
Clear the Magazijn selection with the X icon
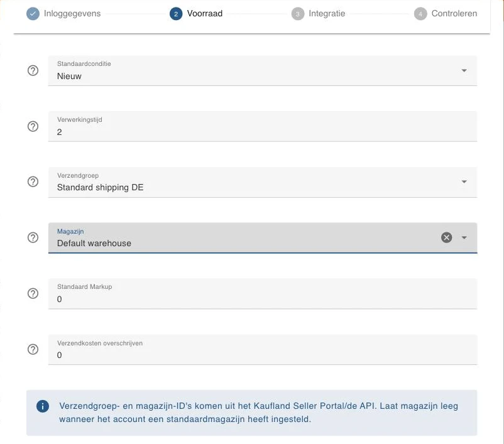click(x=446, y=237)
